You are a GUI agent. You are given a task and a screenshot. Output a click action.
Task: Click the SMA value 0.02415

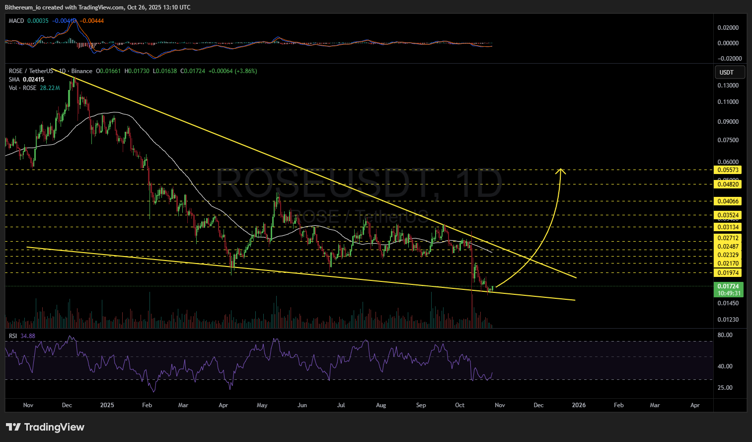(36, 79)
